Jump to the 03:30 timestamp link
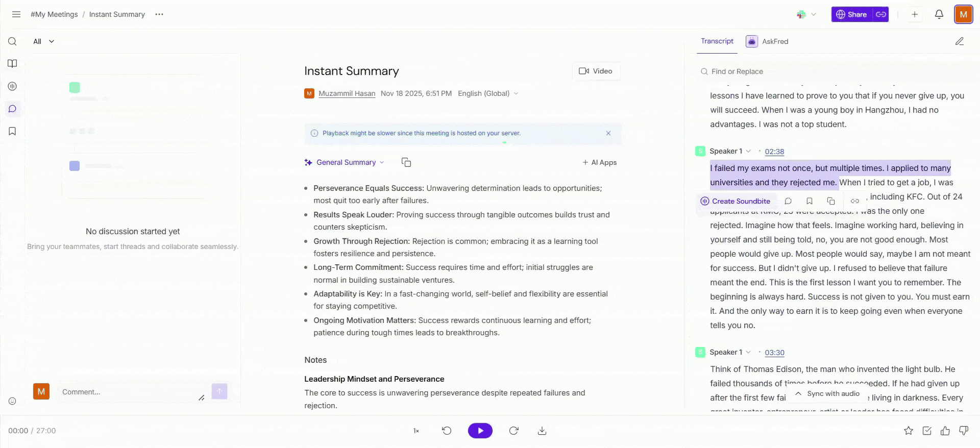The width and height of the screenshot is (980, 448). (774, 353)
